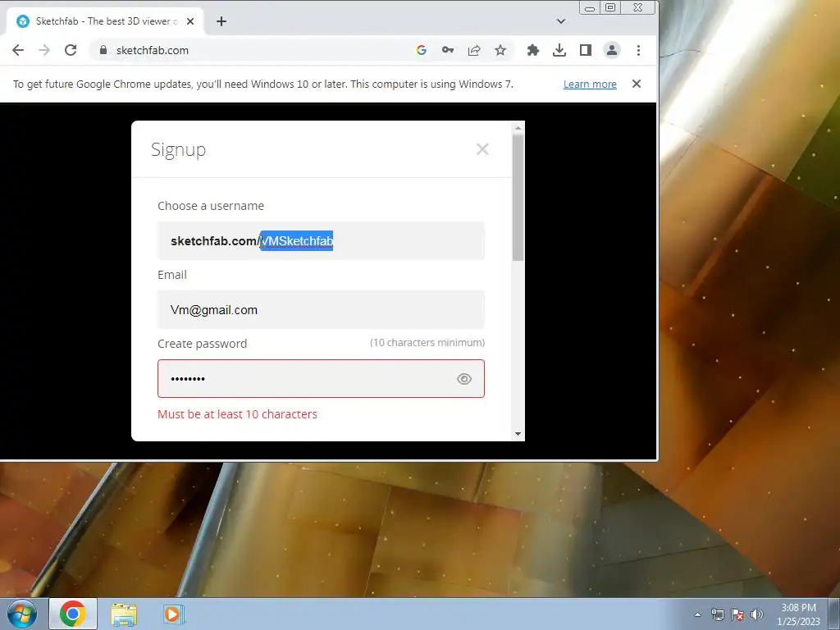The image size is (840, 630).
Task: Toggle the Chrome side panel
Action: coord(586,50)
